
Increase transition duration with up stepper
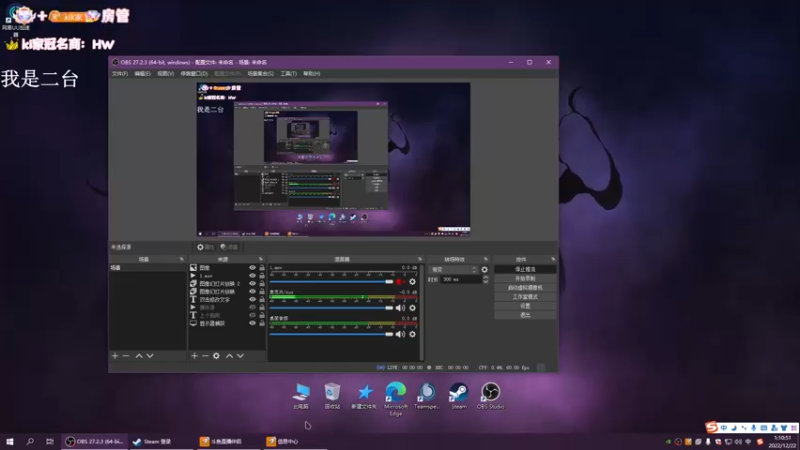485,278
